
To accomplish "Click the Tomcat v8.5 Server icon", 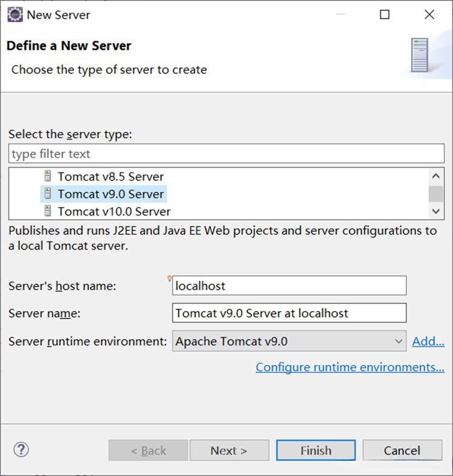I will pos(47,176).
